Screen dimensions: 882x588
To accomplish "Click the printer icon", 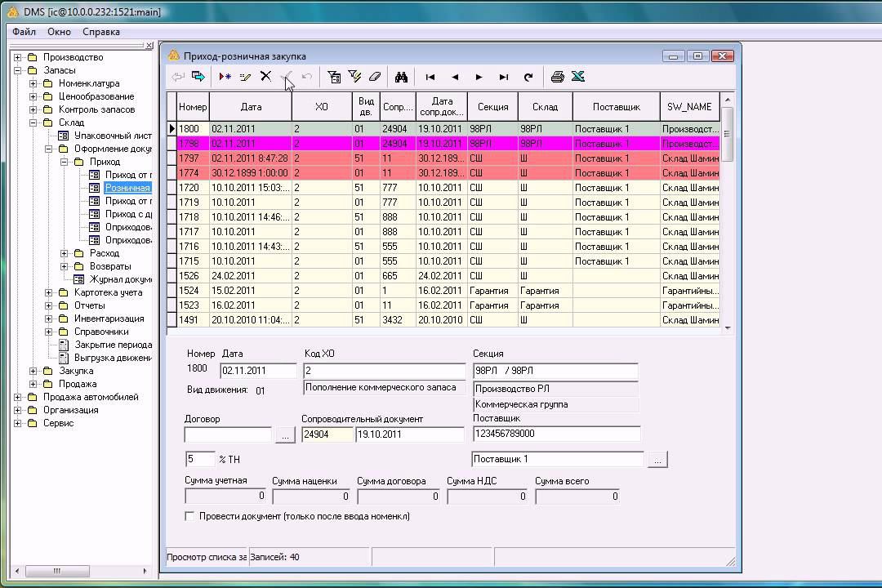I will 558,77.
